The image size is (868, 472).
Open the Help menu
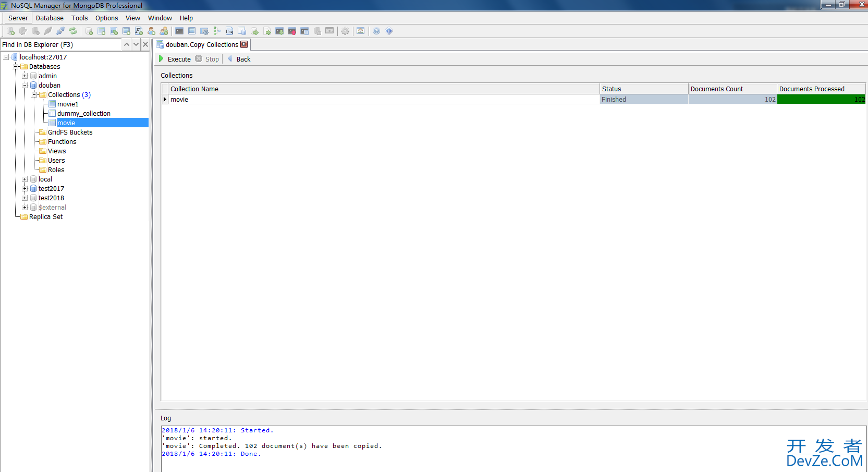[x=186, y=18]
